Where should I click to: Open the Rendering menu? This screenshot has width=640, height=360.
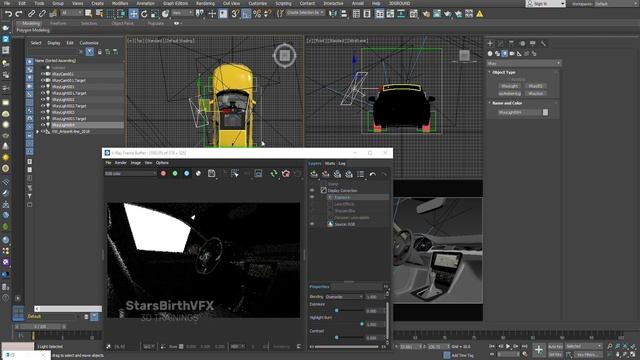pos(205,3)
